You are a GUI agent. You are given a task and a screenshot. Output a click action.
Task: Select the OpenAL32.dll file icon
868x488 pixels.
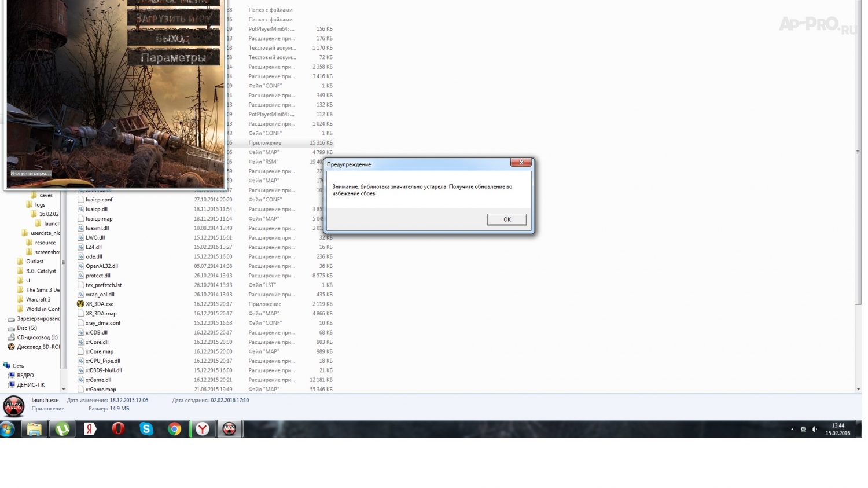point(81,266)
